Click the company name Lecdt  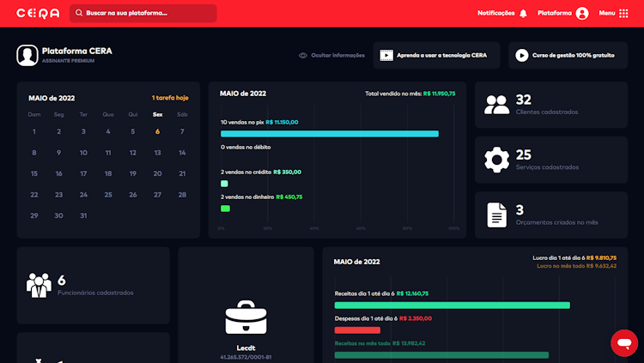[x=246, y=348]
